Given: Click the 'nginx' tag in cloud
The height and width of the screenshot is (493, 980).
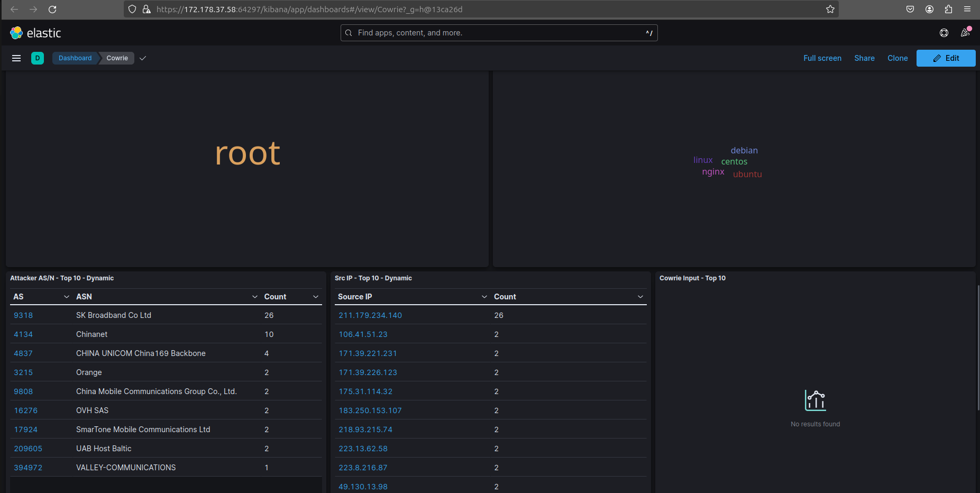Looking at the screenshot, I should point(713,172).
